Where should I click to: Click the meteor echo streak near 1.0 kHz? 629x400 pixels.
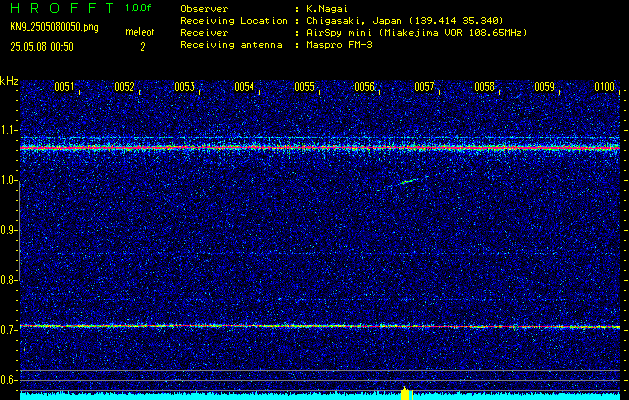pos(409,181)
